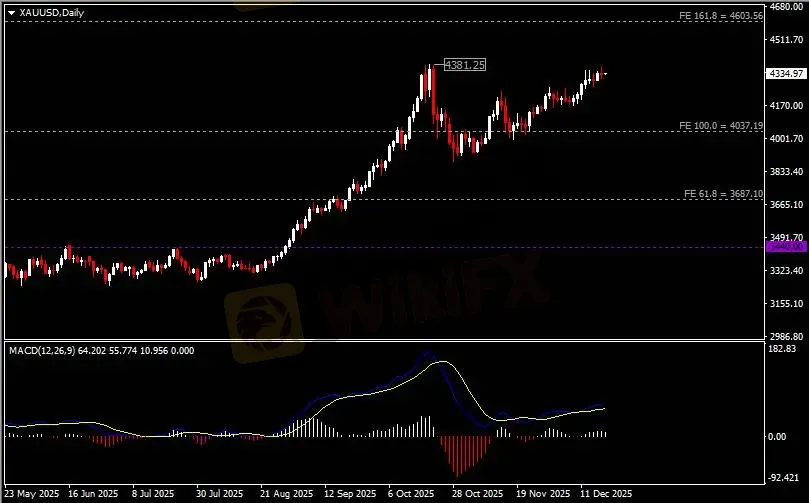Select the FE 61.8 = 3687.10 label
The image size is (809, 503).
(x=723, y=193)
